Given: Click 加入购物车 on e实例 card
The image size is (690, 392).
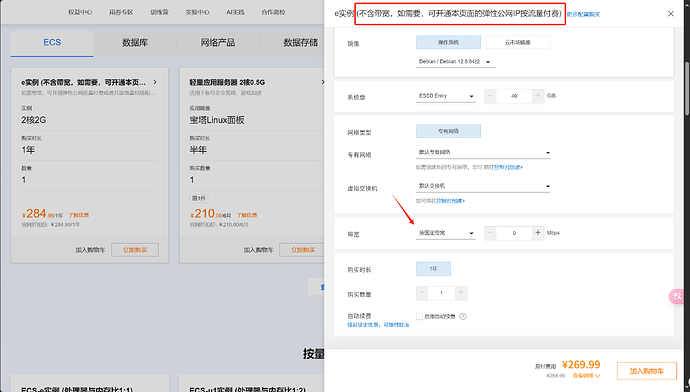Looking at the screenshot, I should [x=90, y=250].
